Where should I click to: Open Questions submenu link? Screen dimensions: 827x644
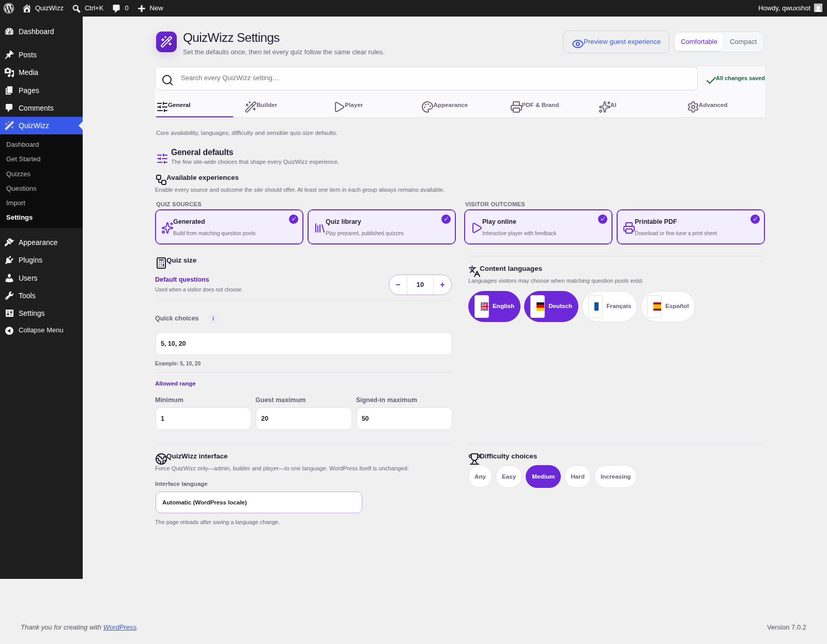coord(21,189)
